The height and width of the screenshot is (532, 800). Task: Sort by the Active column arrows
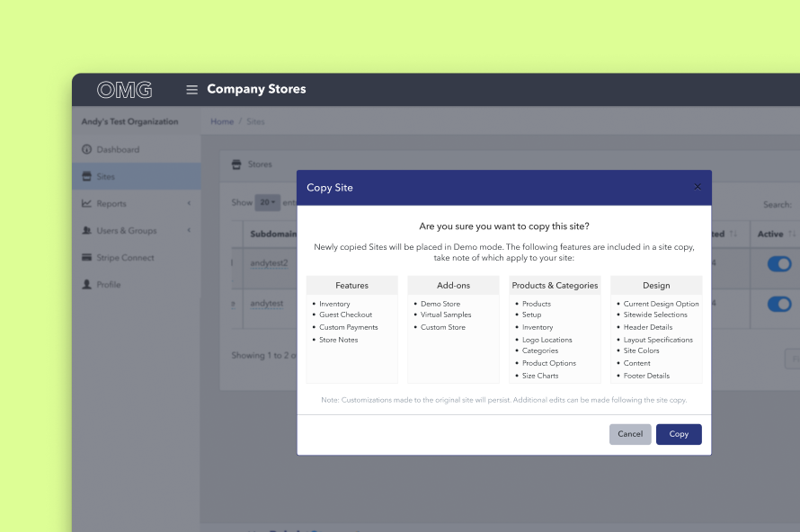[x=792, y=234]
